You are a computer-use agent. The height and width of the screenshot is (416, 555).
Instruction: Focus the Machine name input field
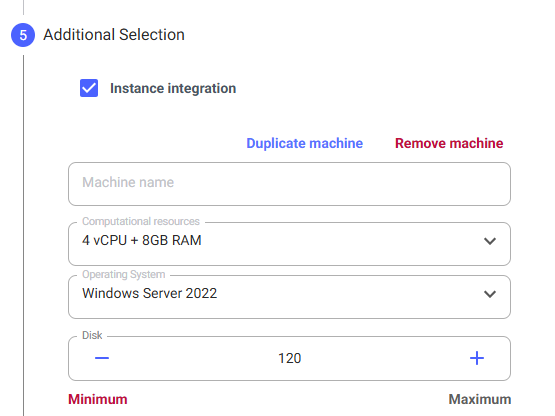coord(289,184)
